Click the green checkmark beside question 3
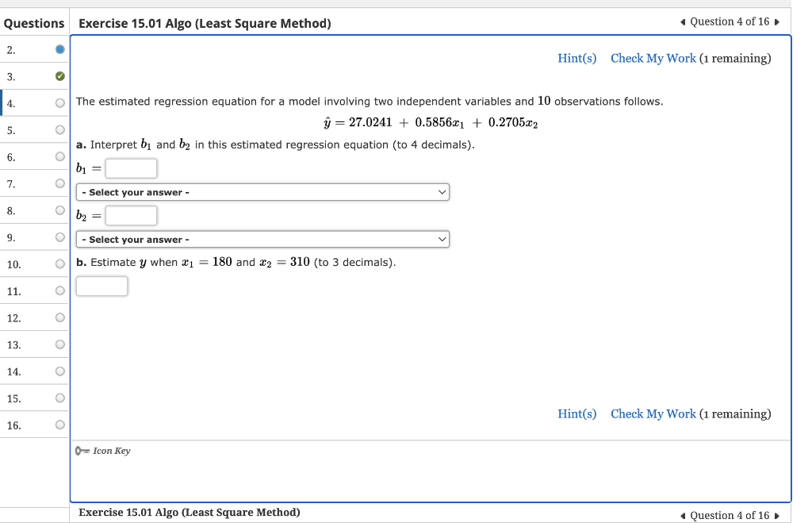Viewport: 812px width, 523px height. [x=59, y=76]
